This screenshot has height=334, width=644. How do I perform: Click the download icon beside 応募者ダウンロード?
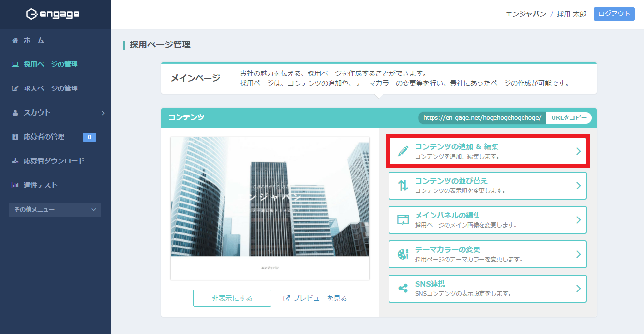(15, 161)
